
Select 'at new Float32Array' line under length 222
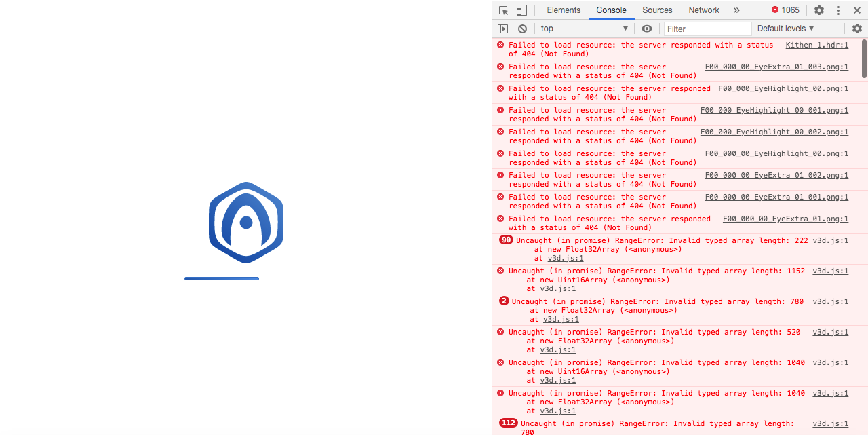click(608, 249)
